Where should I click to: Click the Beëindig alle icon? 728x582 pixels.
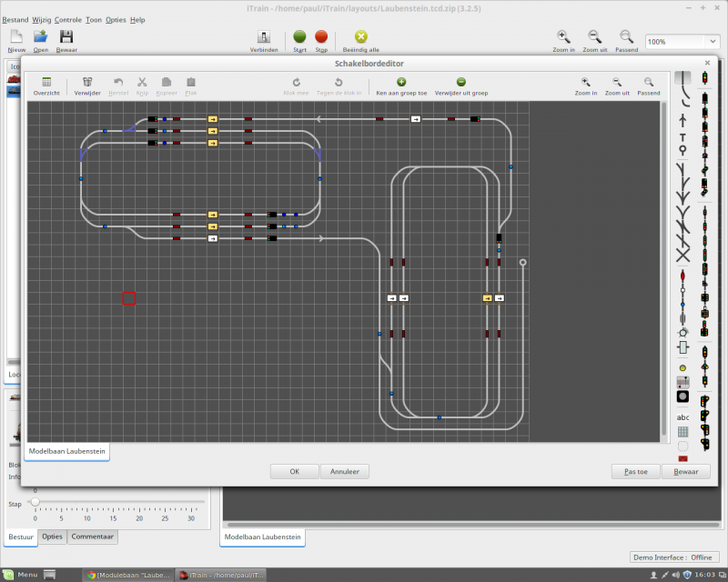click(361, 36)
